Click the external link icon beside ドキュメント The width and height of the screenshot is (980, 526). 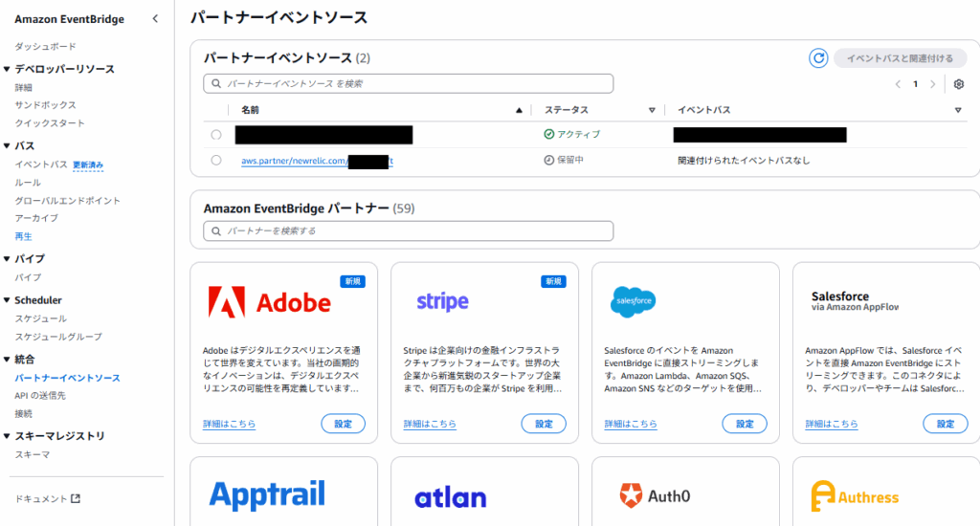[76, 498]
